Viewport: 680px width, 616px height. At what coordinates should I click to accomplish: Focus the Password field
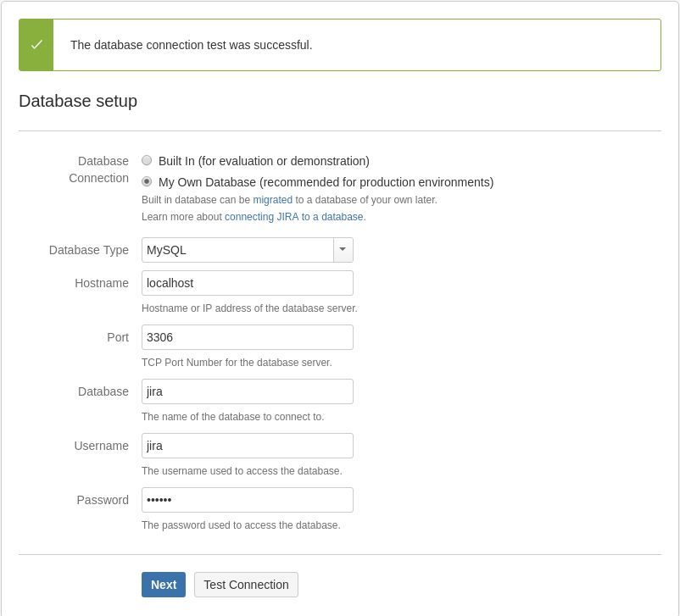(x=247, y=500)
